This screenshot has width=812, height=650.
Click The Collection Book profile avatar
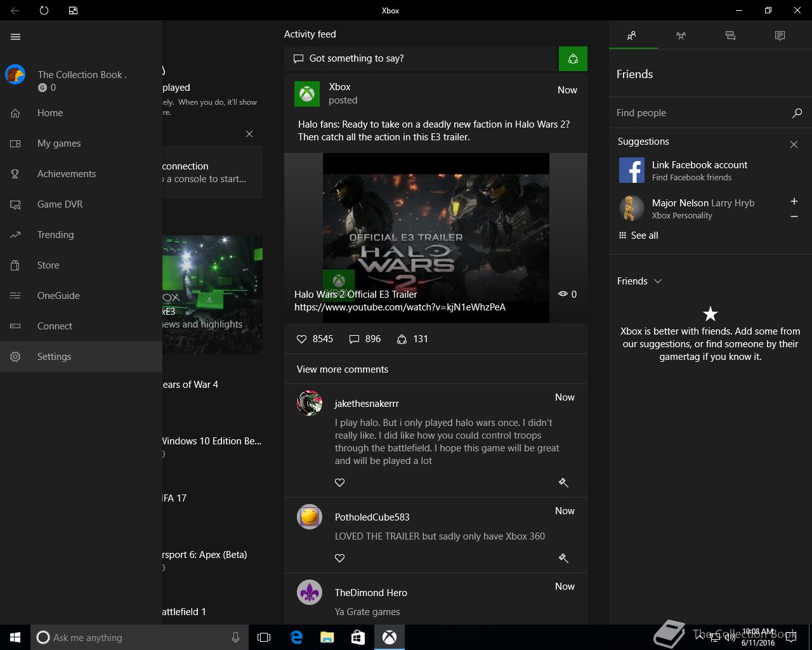15,74
